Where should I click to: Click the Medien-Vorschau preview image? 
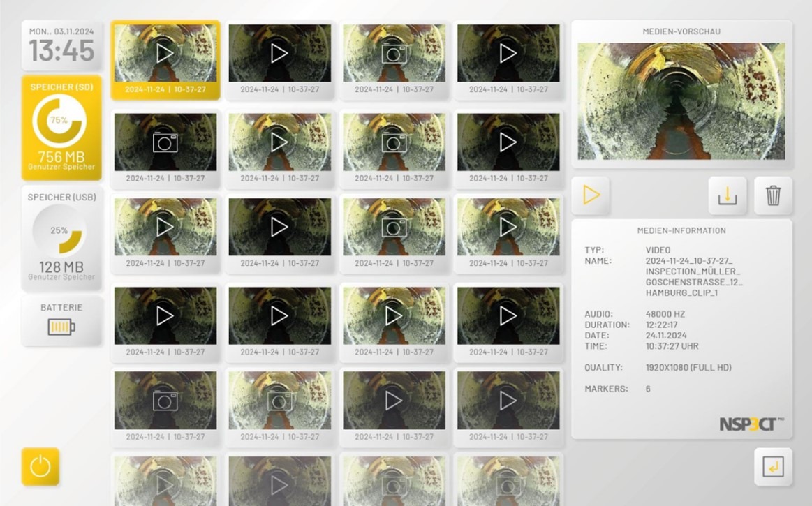681,101
